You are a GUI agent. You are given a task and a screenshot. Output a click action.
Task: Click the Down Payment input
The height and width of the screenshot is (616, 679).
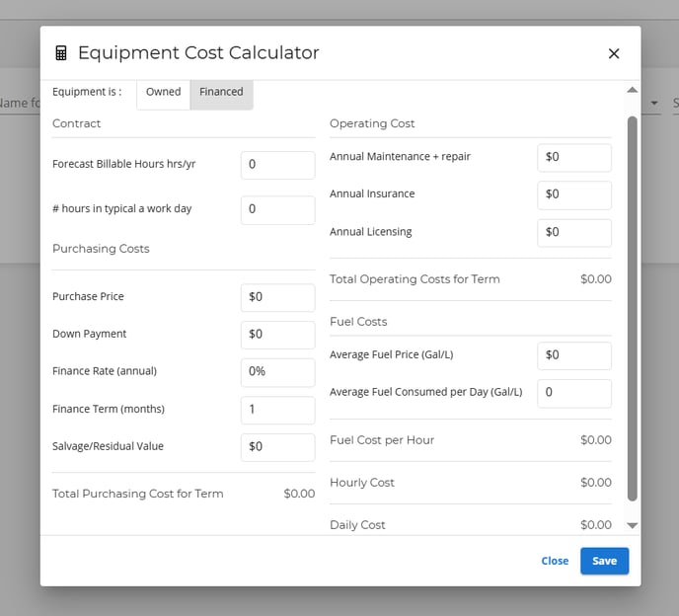click(278, 335)
